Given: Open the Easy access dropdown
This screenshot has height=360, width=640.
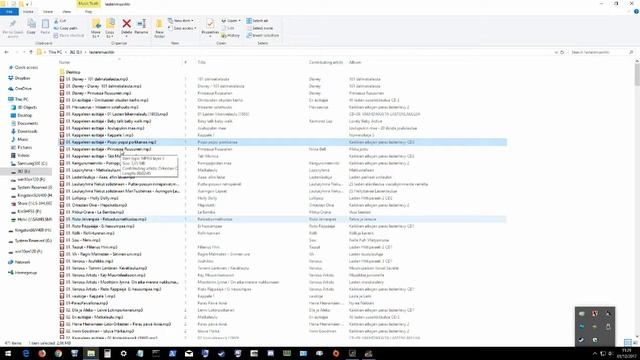Looking at the screenshot, I should (182, 28).
